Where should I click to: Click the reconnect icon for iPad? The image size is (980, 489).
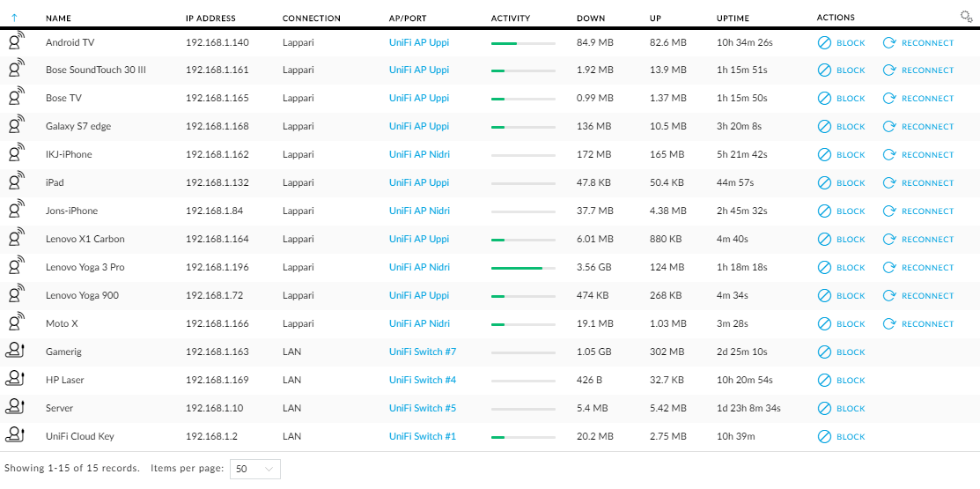[x=888, y=182]
